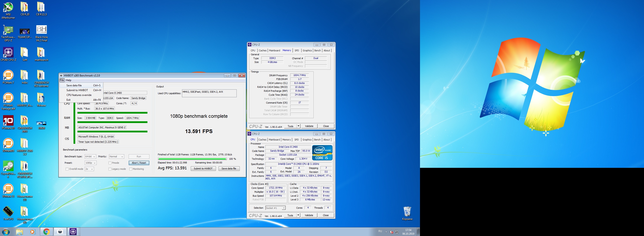Open Bench tab in lower CPU-Z window
This screenshot has width=644, height=236.
pyautogui.click(x=317, y=140)
